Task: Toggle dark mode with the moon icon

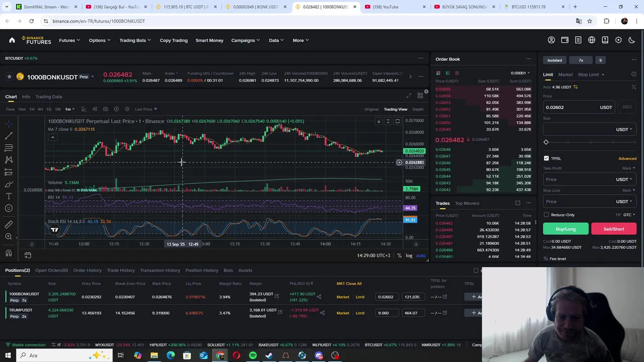Action: tap(632, 40)
